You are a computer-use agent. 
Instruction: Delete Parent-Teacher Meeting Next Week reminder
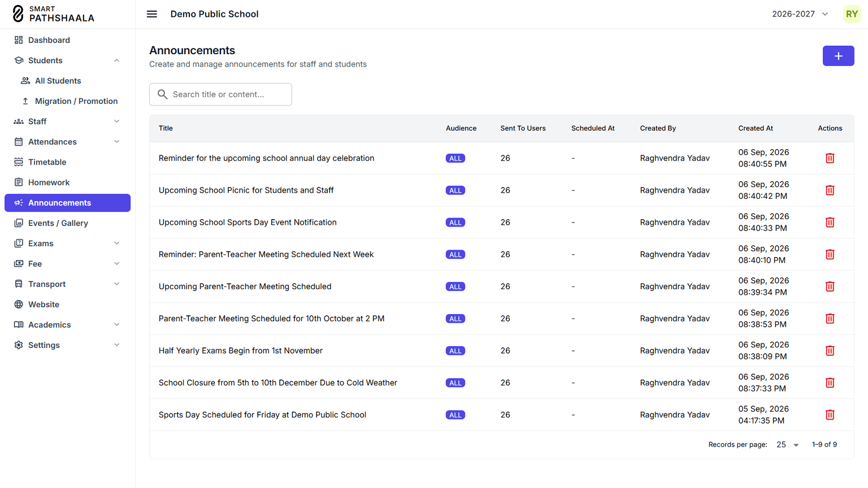click(x=830, y=255)
